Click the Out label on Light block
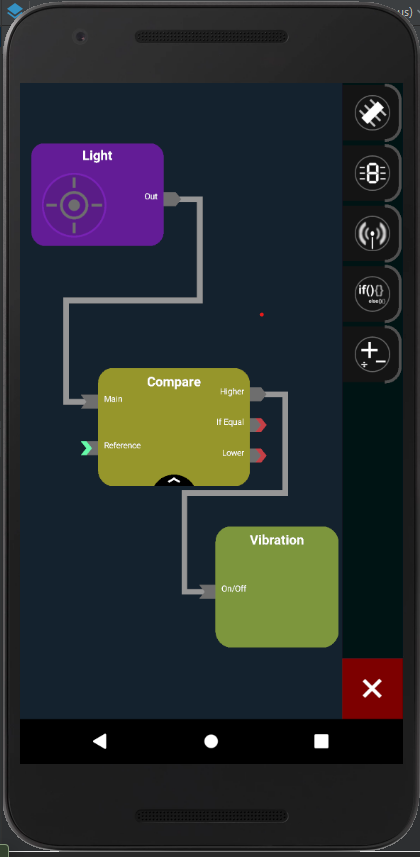 (x=151, y=196)
